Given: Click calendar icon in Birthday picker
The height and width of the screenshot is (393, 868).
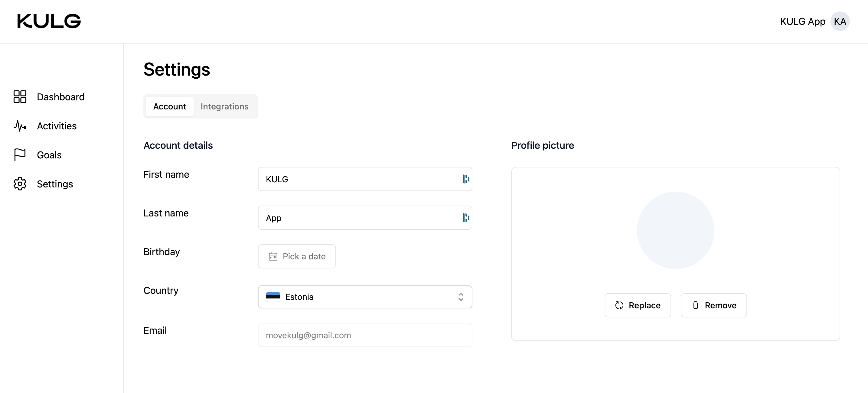Looking at the screenshot, I should [x=273, y=256].
